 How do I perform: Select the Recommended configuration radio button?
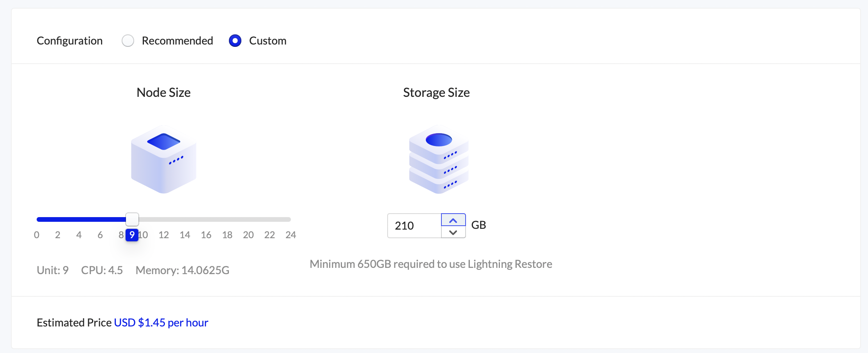tap(128, 41)
